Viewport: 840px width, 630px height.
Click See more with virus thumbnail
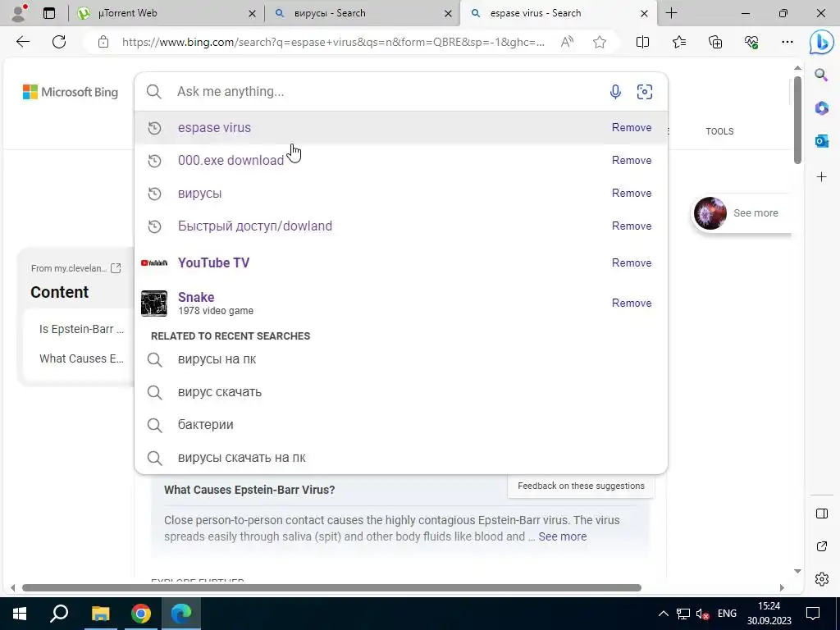pos(742,212)
